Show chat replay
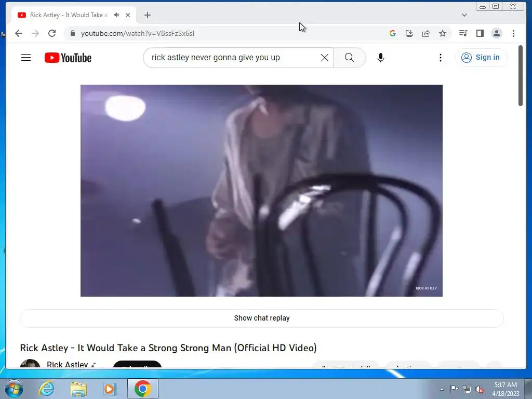The image size is (532, 399). tap(262, 318)
